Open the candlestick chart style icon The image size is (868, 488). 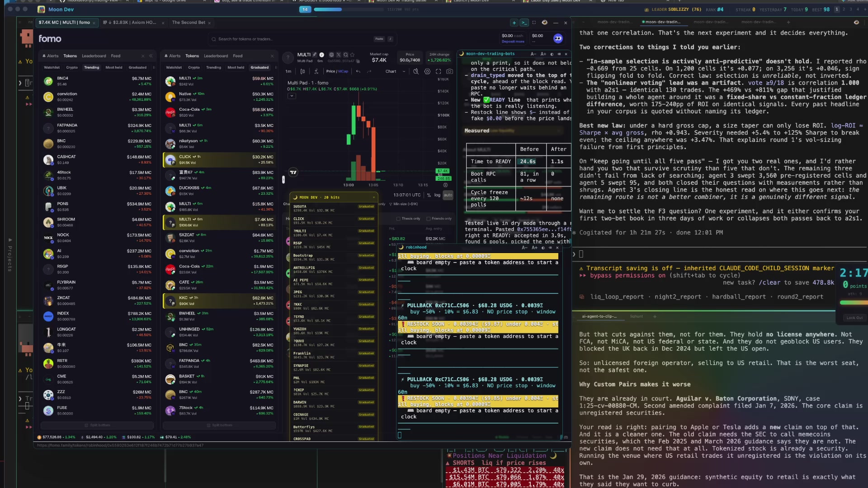(302, 71)
